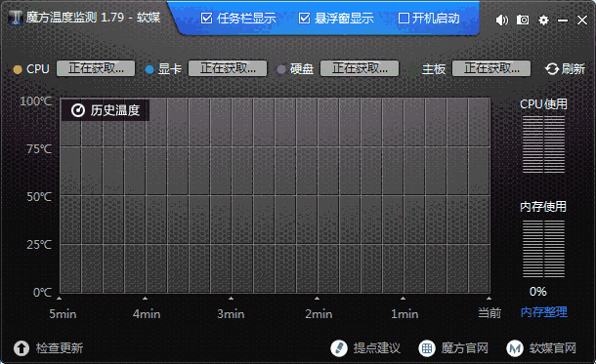Click the 历史温度 clock icon
This screenshot has width=596, height=364.
coord(78,110)
